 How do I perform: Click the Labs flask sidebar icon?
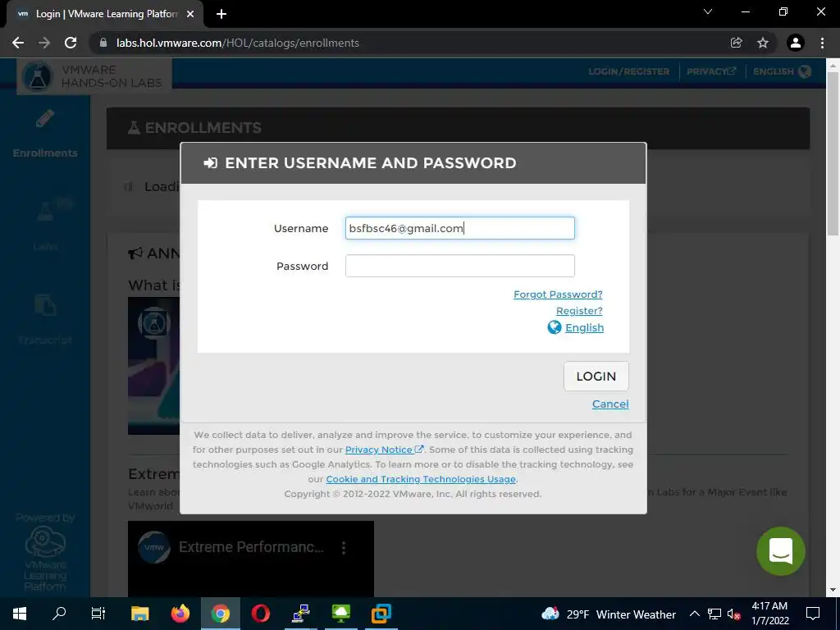45,211
